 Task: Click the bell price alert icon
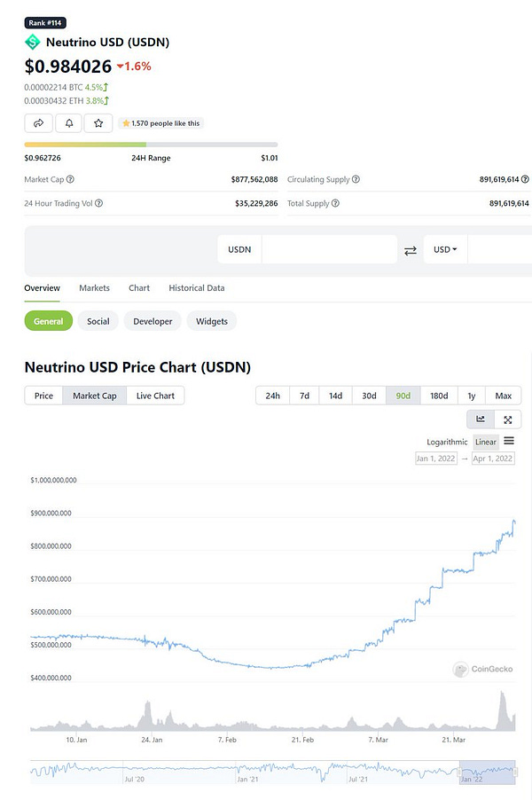coord(69,123)
